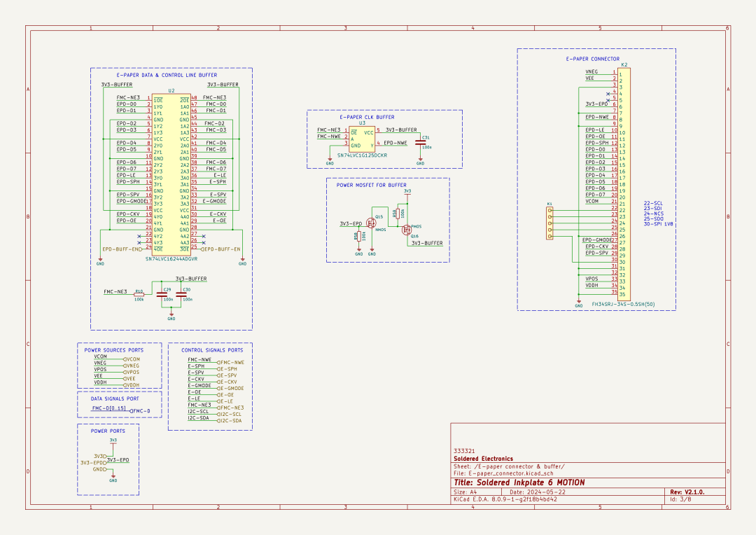Viewport: 756px width, 535px height.
Task: Select the K1 connector symbol
Action: coord(549,223)
